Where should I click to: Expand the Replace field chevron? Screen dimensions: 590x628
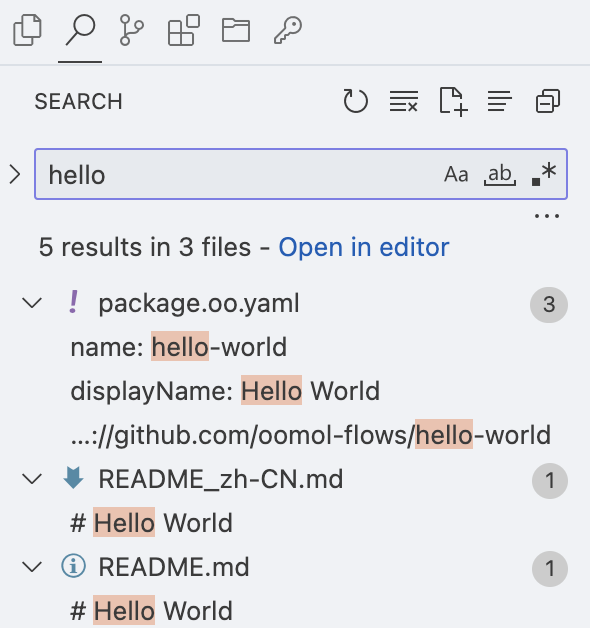[15, 175]
